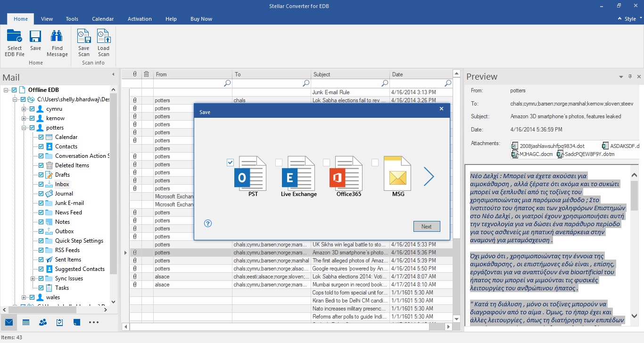Click the Save icon in ribbon

tap(35, 36)
